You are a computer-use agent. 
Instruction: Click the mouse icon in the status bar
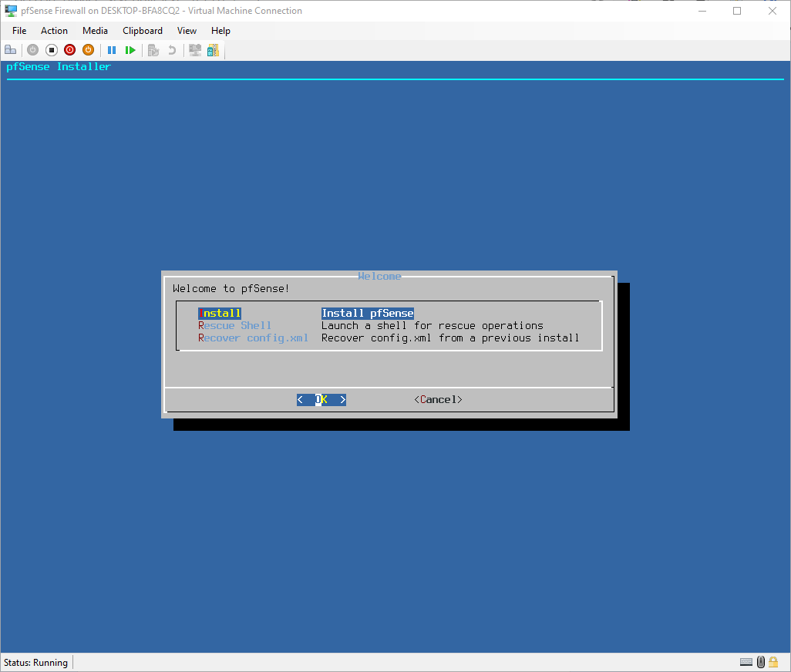(761, 662)
